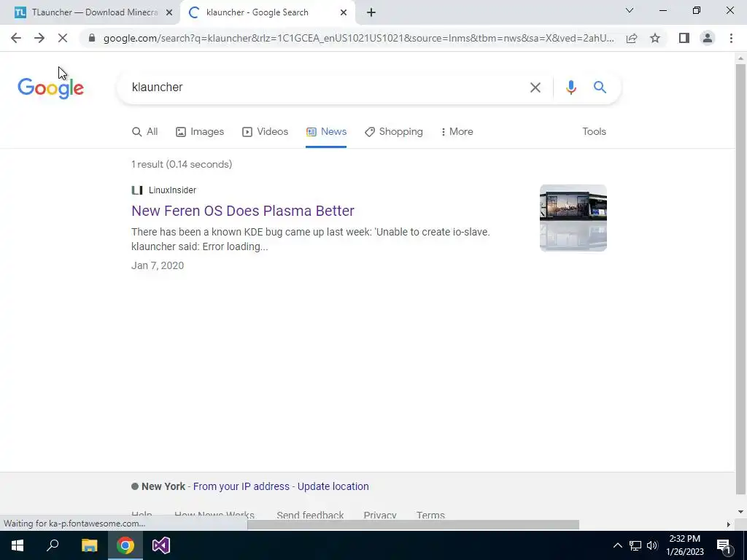
Task: Open network status tray icon
Action: tap(635, 545)
